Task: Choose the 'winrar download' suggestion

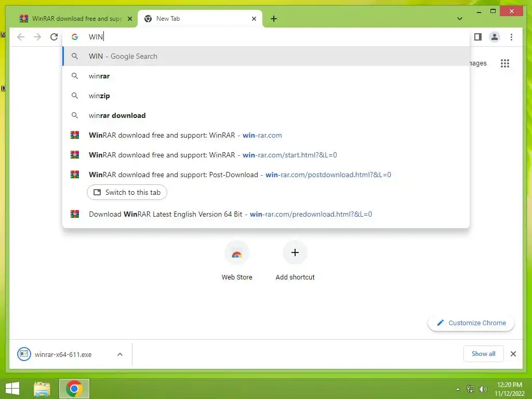Action: point(266,115)
